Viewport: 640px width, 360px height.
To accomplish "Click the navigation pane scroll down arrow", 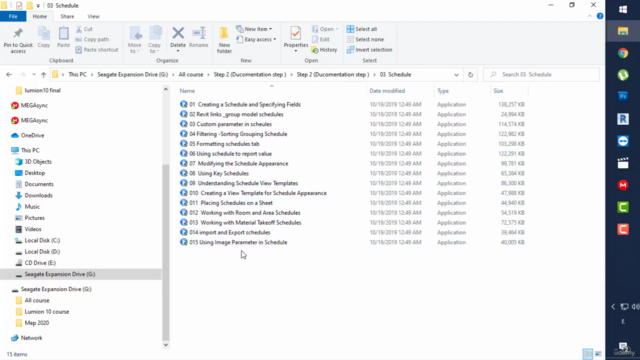I will coord(166,345).
